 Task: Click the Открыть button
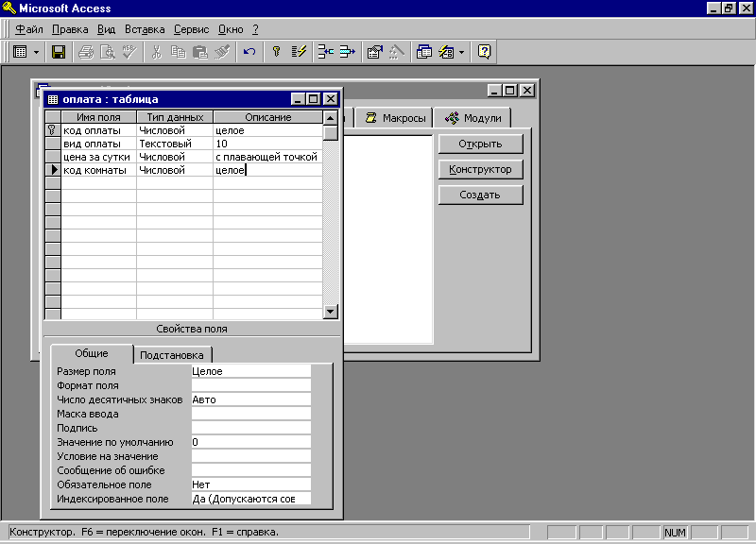(480, 144)
